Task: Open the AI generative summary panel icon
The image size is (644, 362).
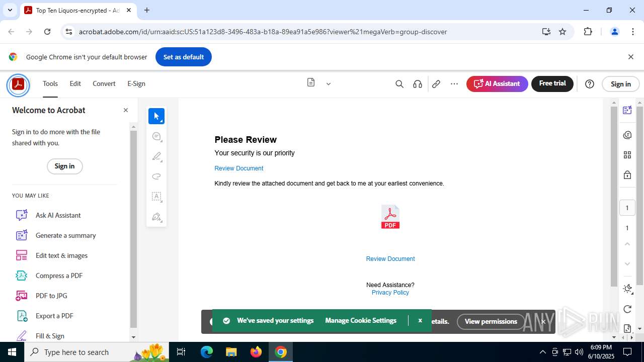Action: (x=627, y=111)
